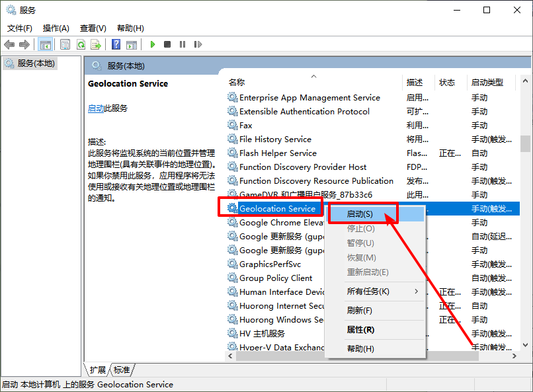Screen dimensions: 533x392
Task: Switch to the 标准 tab at the bottom
Action: pos(121,370)
